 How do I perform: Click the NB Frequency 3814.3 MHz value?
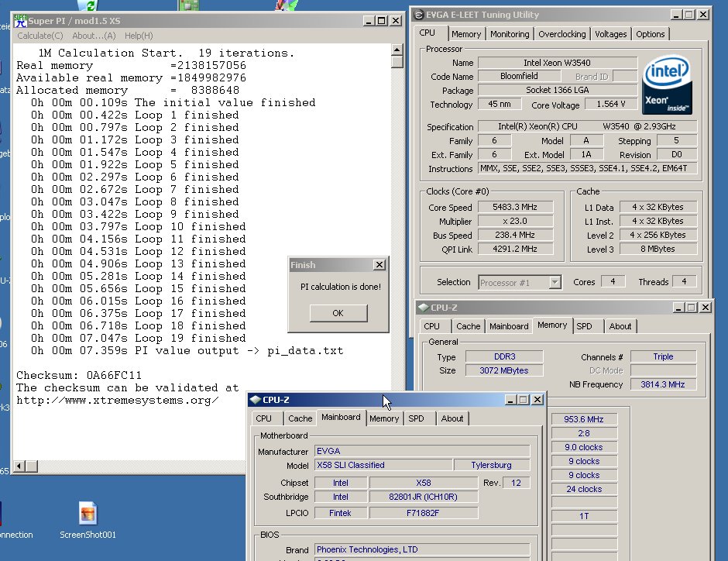pos(663,384)
